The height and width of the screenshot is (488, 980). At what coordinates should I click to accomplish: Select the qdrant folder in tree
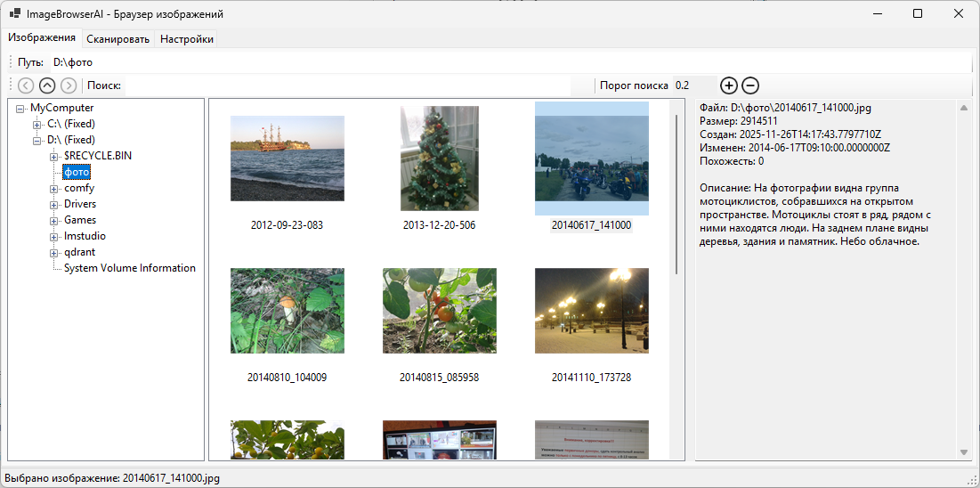pyautogui.click(x=79, y=252)
